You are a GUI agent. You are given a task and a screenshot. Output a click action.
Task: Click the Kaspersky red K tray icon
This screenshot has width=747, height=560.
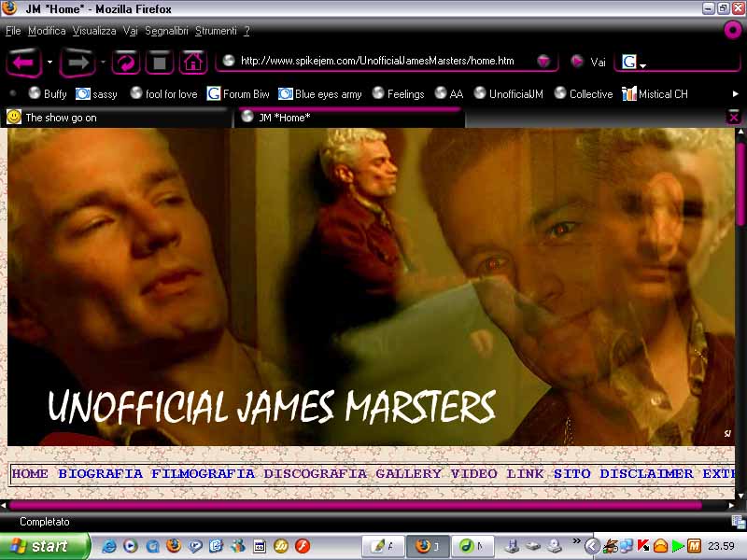pyautogui.click(x=643, y=546)
